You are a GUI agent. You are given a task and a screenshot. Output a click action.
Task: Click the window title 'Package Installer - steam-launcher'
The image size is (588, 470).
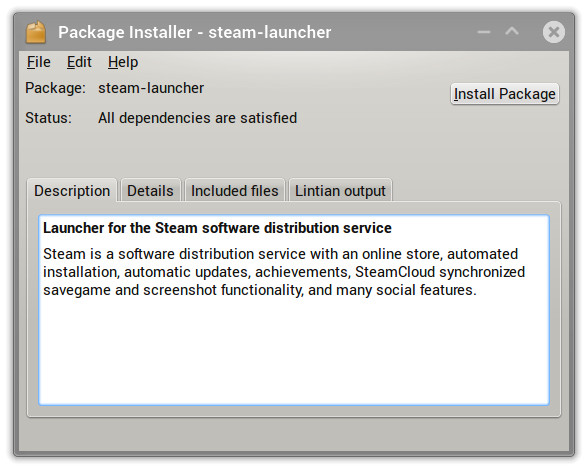[195, 33]
